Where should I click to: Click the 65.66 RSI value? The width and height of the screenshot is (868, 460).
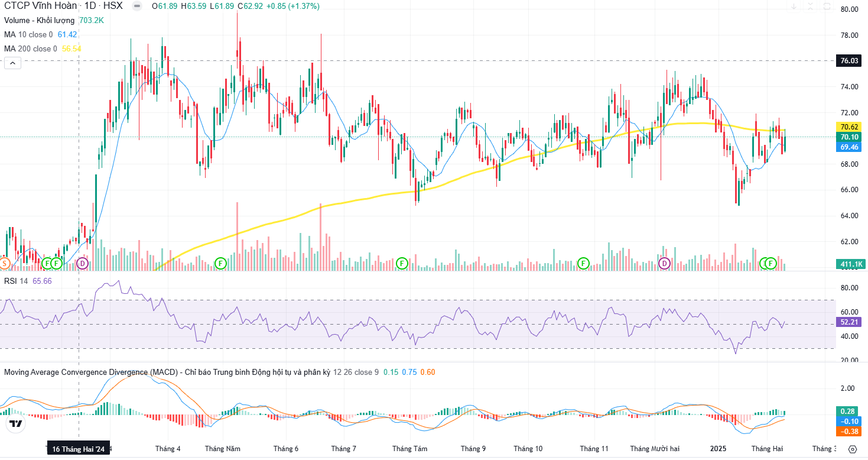point(42,281)
